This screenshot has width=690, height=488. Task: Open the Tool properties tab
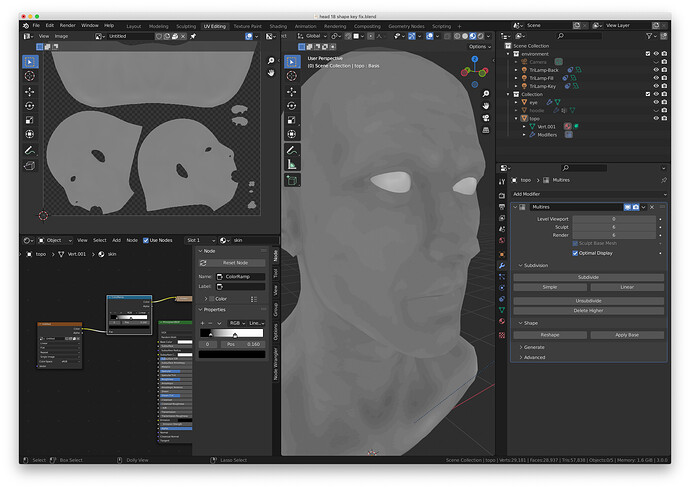click(x=502, y=182)
